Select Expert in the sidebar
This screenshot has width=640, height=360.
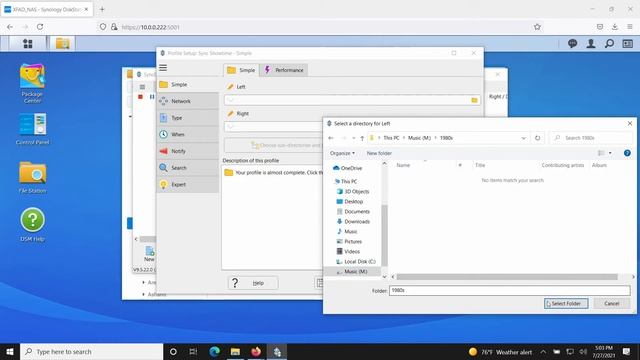click(188, 184)
